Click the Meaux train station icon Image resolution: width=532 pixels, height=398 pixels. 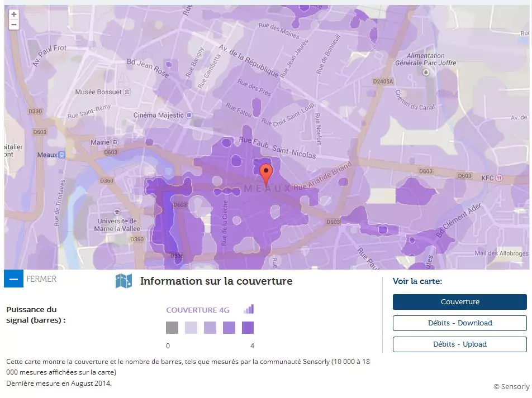tap(62, 155)
